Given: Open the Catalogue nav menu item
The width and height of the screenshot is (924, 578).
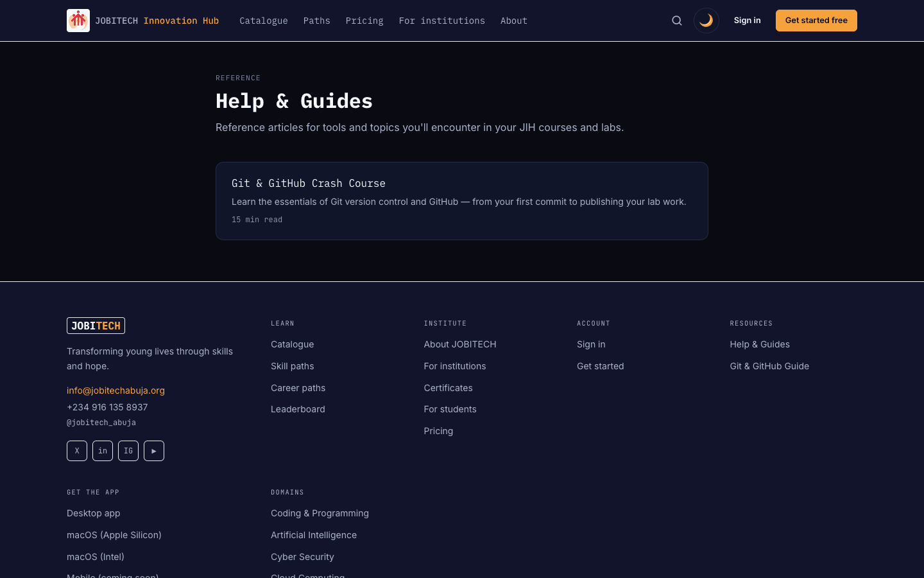Looking at the screenshot, I should pyautogui.click(x=264, y=21).
